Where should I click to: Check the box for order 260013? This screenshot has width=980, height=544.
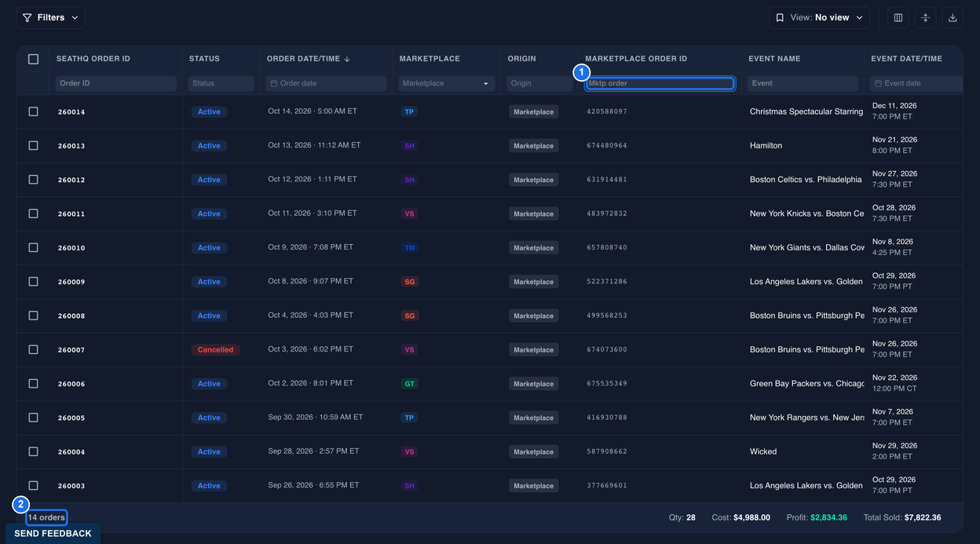click(33, 146)
